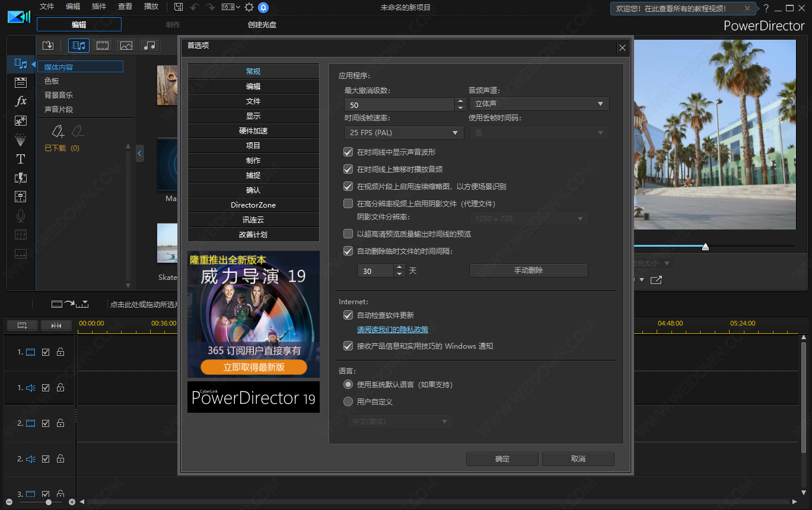This screenshot has height=510, width=812.
Task: Toggle receive Windows notifications checkbox
Action: tap(348, 346)
